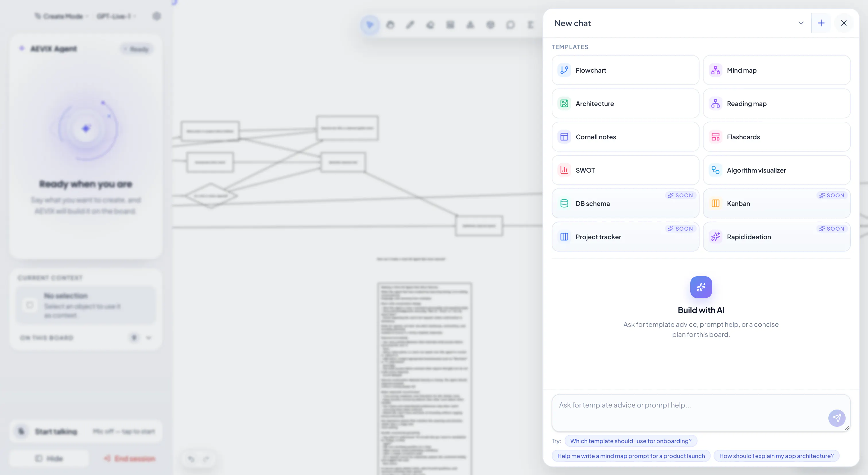
Task: Click the SOON badge on Kanban
Action: coord(832,196)
